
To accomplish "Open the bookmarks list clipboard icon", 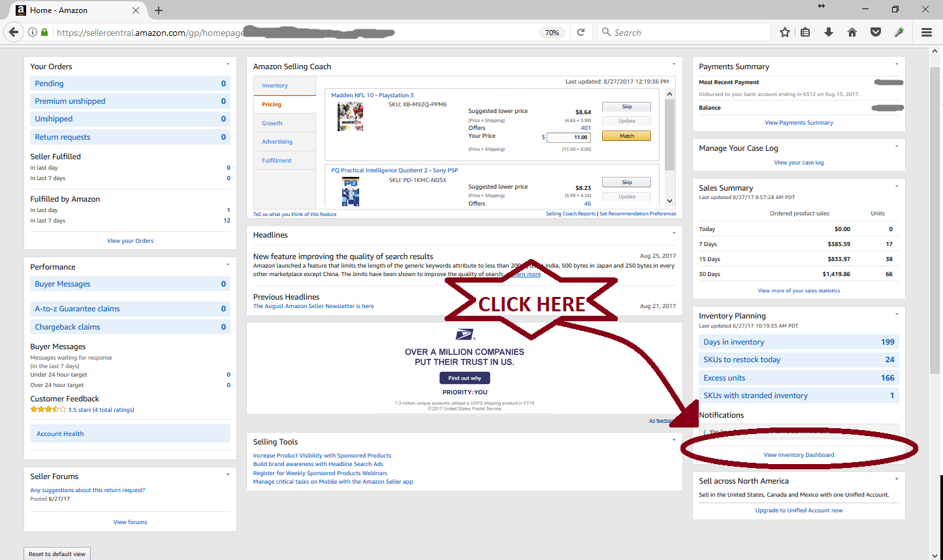I will pyautogui.click(x=805, y=32).
